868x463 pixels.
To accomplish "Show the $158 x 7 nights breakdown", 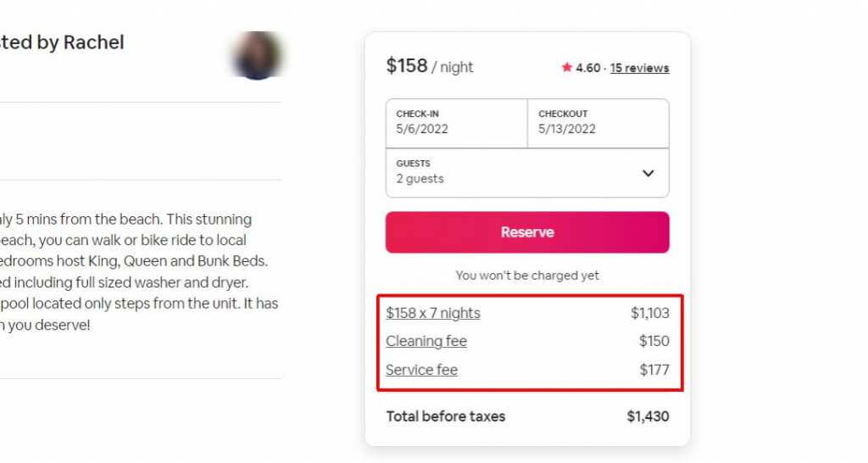I will tap(432, 313).
